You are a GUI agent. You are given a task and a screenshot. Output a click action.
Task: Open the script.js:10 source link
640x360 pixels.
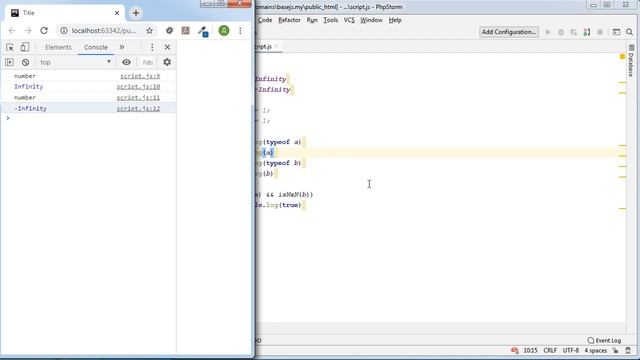(138, 87)
